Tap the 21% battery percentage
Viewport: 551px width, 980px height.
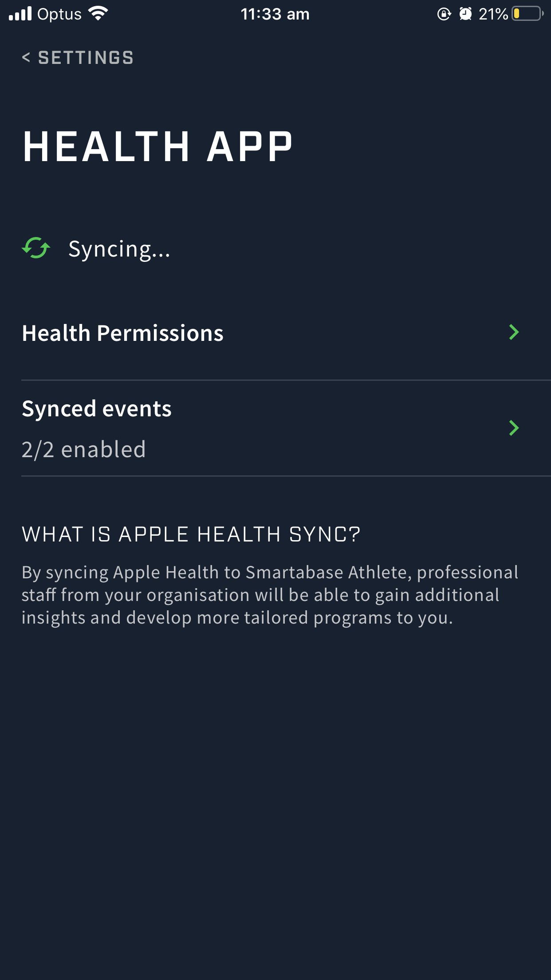pos(493,14)
